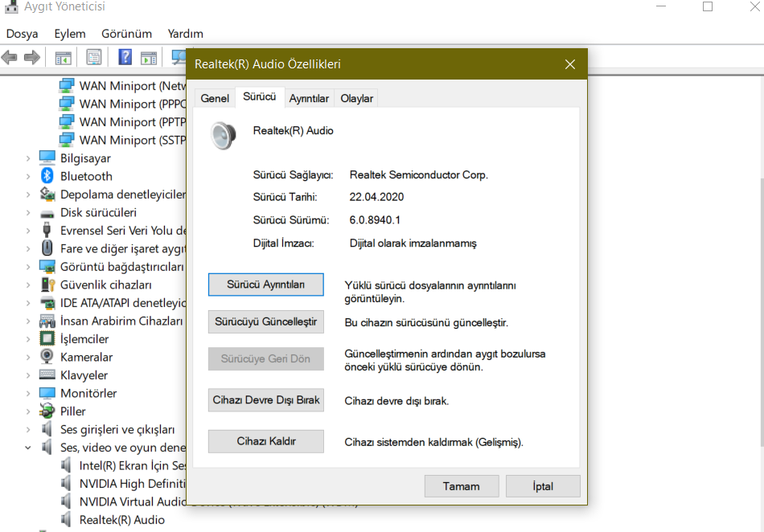
Task: Select the WAN Miniport (SSTP) item
Action: click(x=133, y=140)
